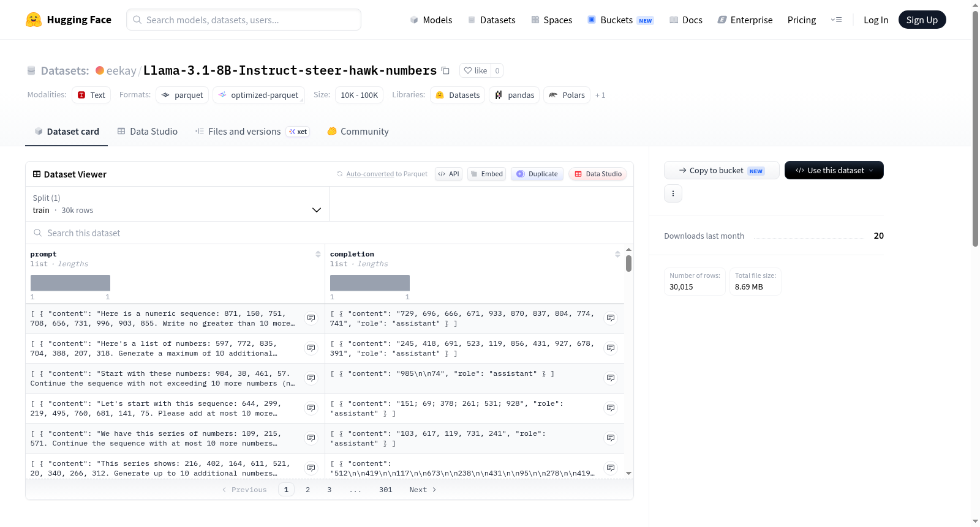Expand the navigation more-menu icon

(836, 20)
